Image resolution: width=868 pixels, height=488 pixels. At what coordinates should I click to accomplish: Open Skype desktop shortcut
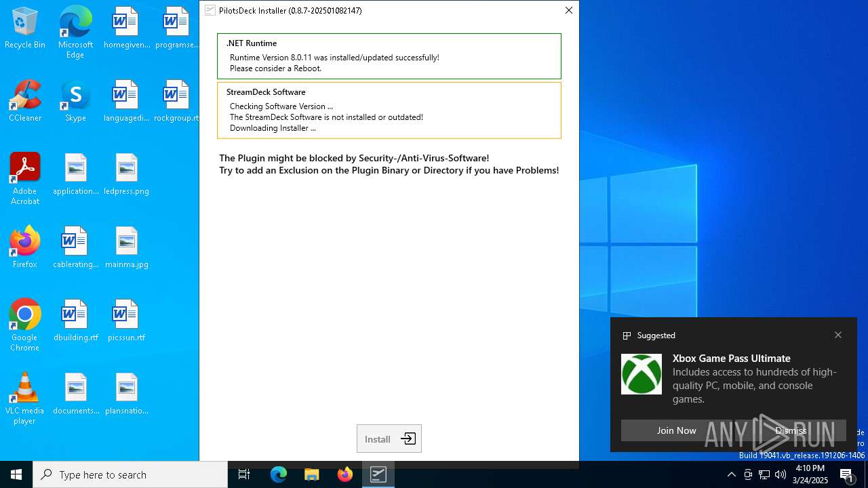(x=75, y=102)
